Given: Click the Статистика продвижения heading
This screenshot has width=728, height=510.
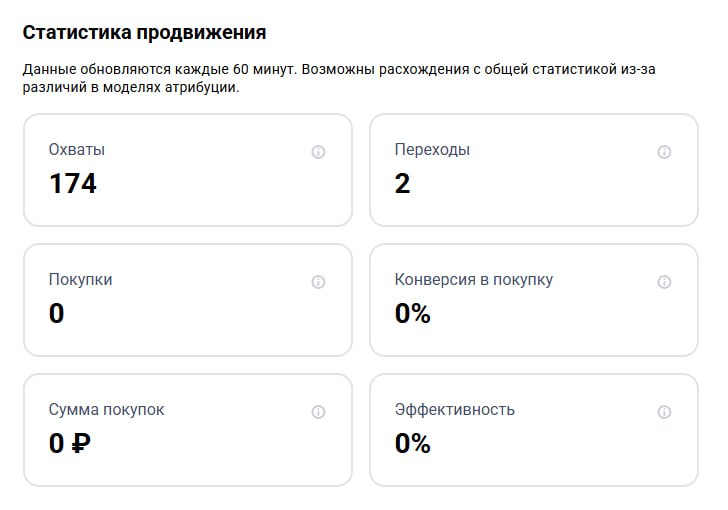Looking at the screenshot, I should pyautogui.click(x=144, y=33).
